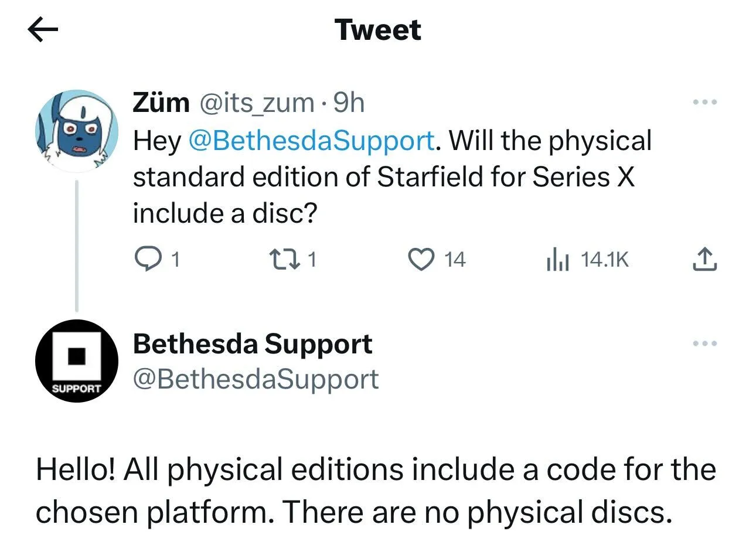Screen dimensions: 756x555
Task: Go back using the left arrow
Action: [43, 30]
